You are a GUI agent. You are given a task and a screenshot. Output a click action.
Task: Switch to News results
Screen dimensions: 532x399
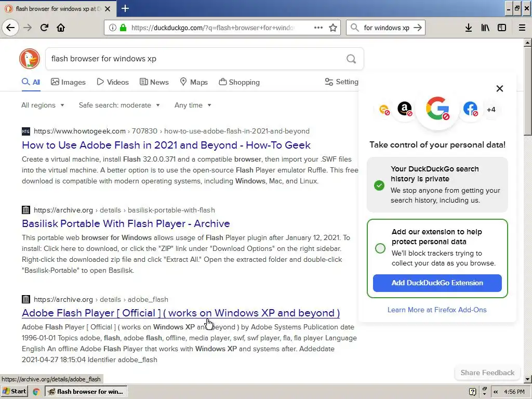tap(154, 82)
